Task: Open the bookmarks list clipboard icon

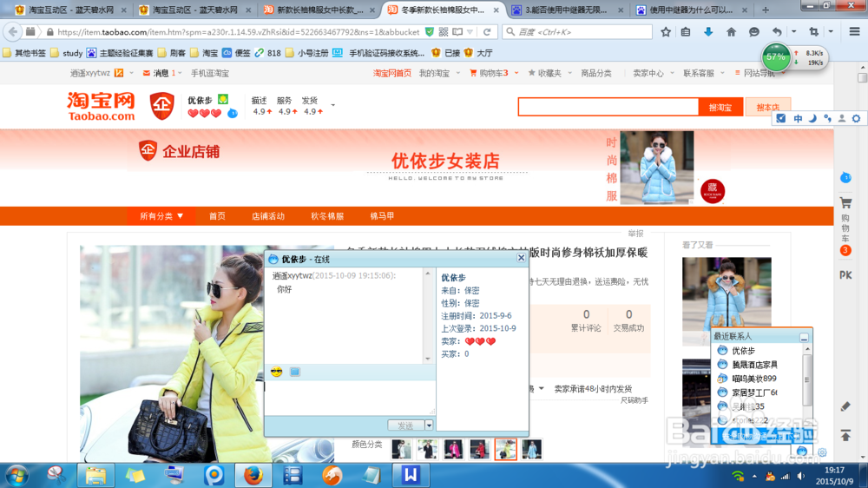Action: coord(686,32)
